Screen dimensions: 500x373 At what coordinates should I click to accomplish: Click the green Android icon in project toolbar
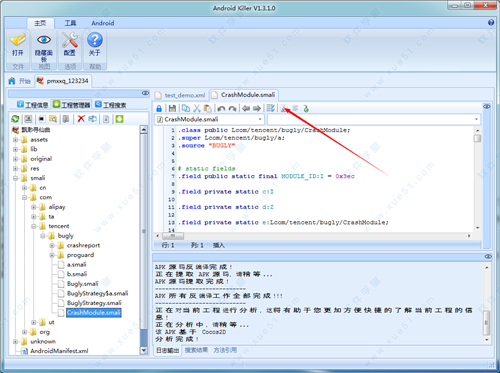point(119,119)
